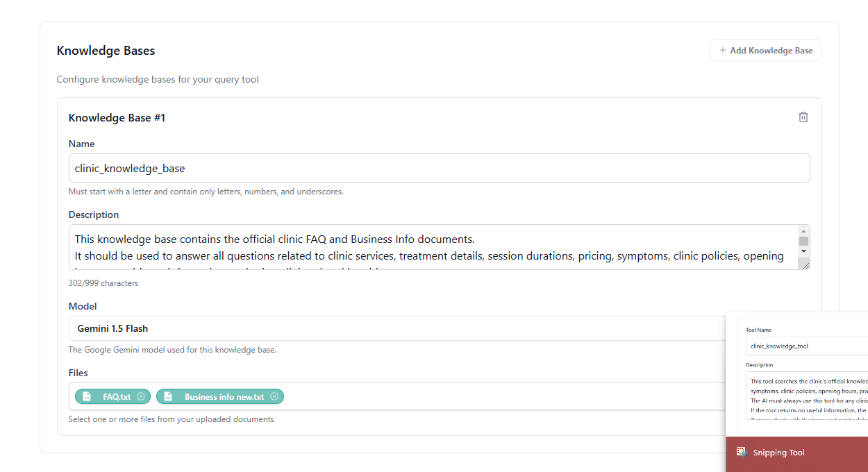Remove FAQ.txt using its X icon
The width and height of the screenshot is (868, 472).
(x=141, y=396)
